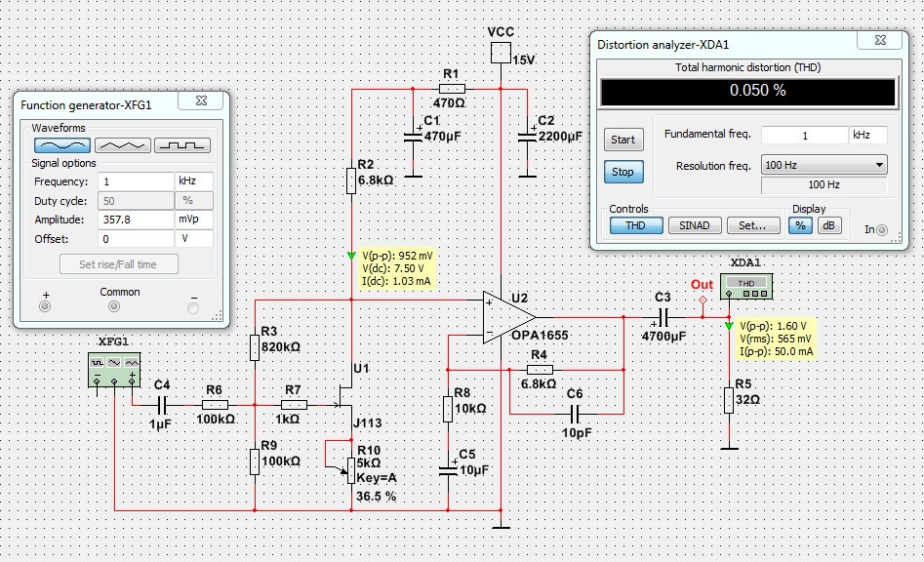Change the amplitude unit mVp
The width and height of the screenshot is (924, 562).
click(194, 220)
